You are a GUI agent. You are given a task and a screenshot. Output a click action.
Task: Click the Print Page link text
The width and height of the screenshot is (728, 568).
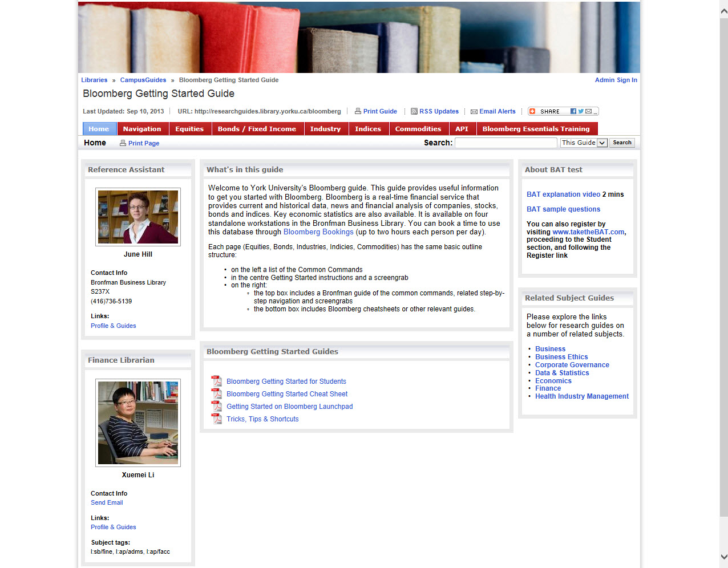pos(144,143)
